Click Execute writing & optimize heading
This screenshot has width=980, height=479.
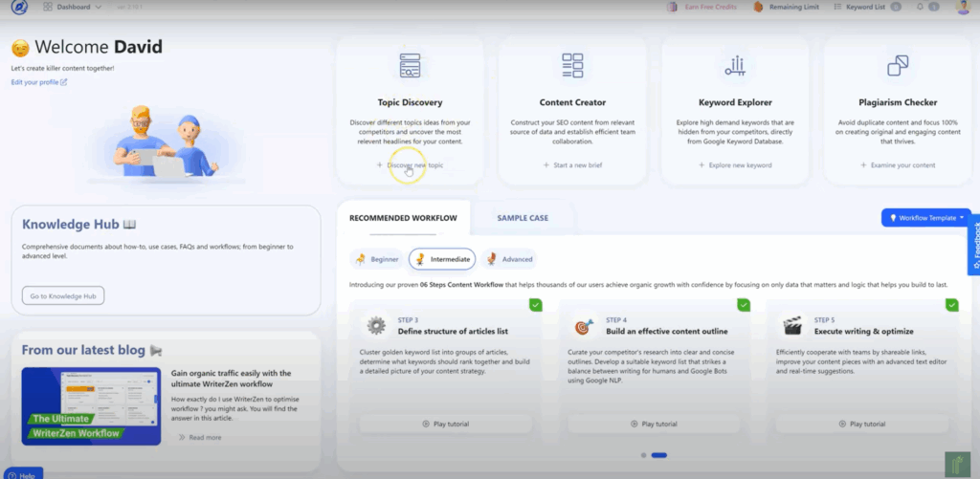[x=864, y=332]
